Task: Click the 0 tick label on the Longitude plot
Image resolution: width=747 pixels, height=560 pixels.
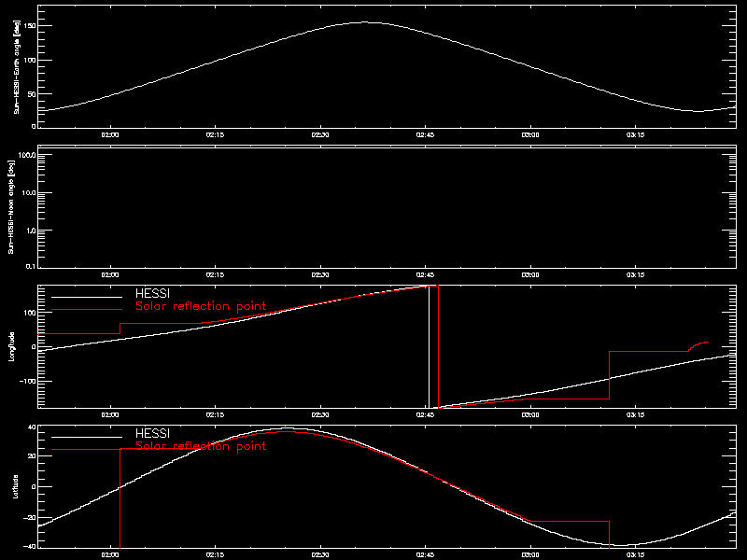Action: click(34, 347)
